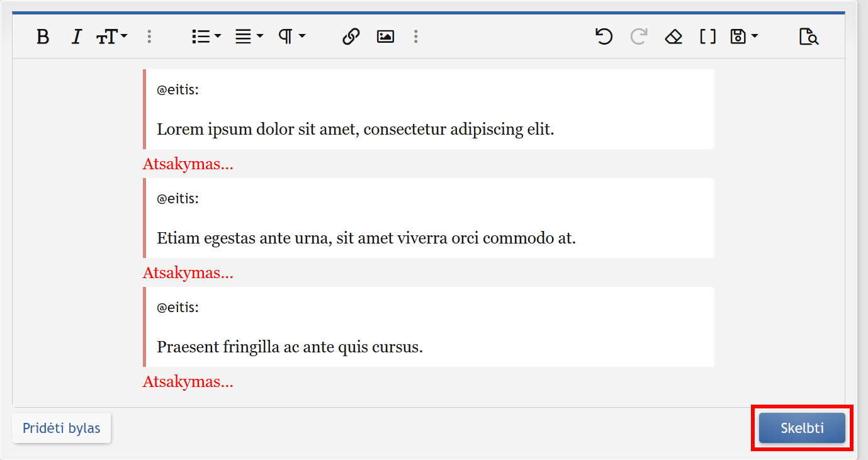Show more options after the image icon
Image resolution: width=868 pixels, height=460 pixels.
tap(415, 37)
